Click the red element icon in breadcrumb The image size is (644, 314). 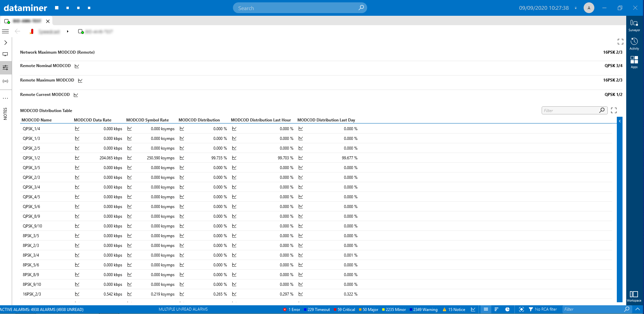(x=32, y=32)
